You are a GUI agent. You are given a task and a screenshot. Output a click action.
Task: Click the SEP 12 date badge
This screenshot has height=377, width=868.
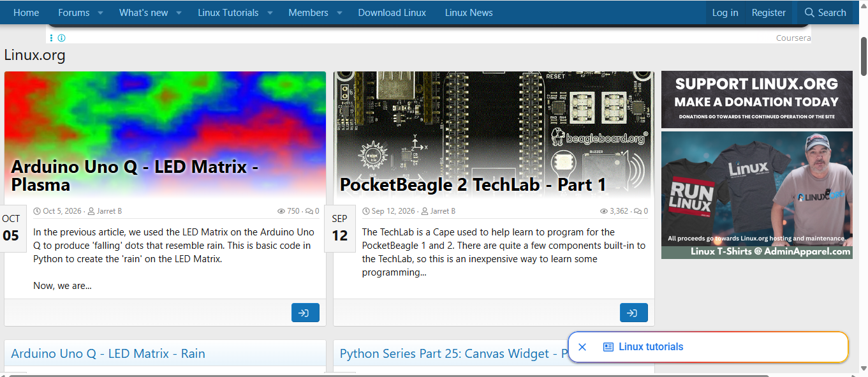tap(339, 228)
